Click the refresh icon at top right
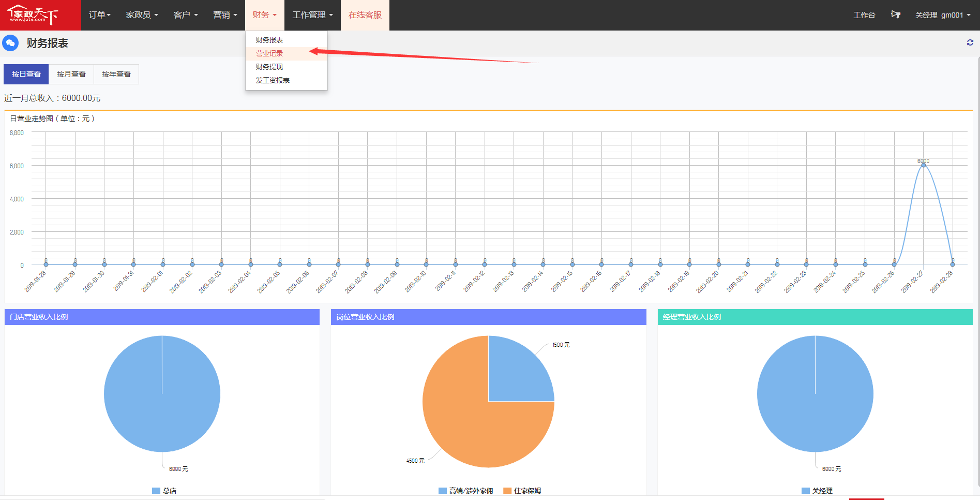Image resolution: width=980 pixels, height=500 pixels. pyautogui.click(x=970, y=43)
